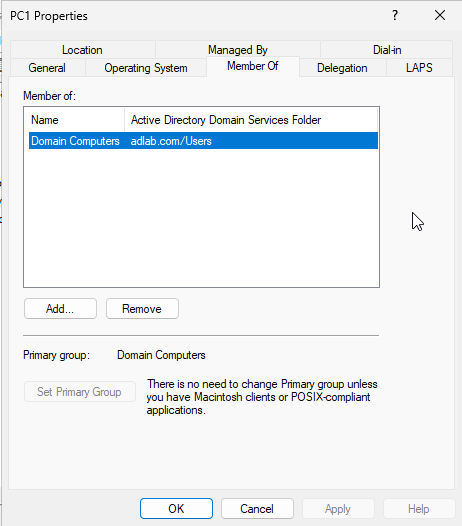This screenshot has width=462, height=526.
Task: Select the Dial-in tab
Action: [x=387, y=50]
